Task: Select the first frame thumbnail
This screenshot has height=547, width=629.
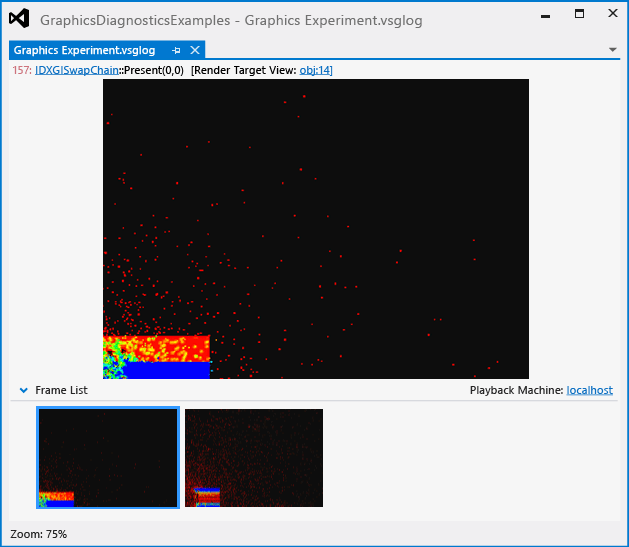Action: tap(108, 458)
